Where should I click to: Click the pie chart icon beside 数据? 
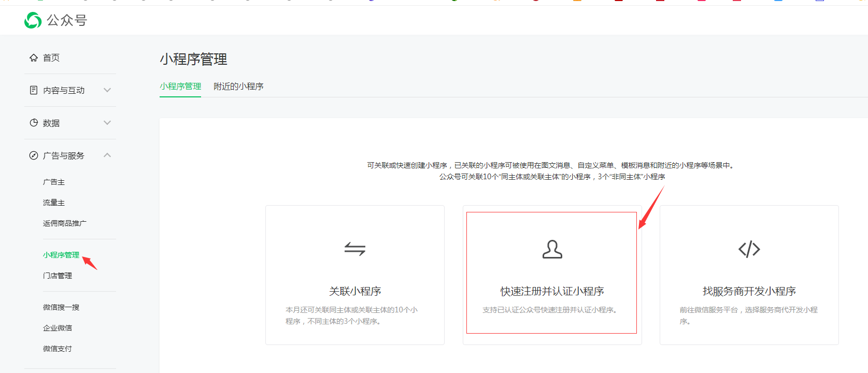34,123
